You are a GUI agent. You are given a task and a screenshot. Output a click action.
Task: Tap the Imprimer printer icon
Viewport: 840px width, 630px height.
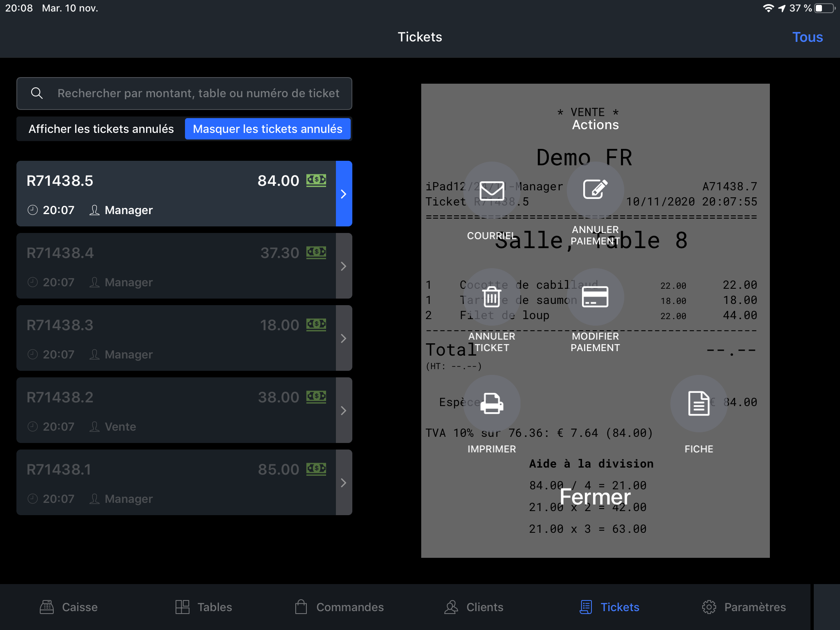point(492,404)
